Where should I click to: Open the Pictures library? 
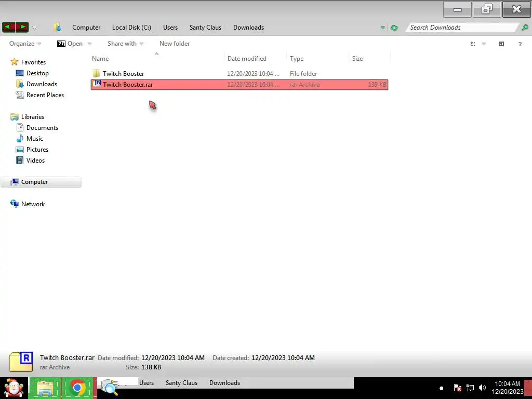[37, 149]
